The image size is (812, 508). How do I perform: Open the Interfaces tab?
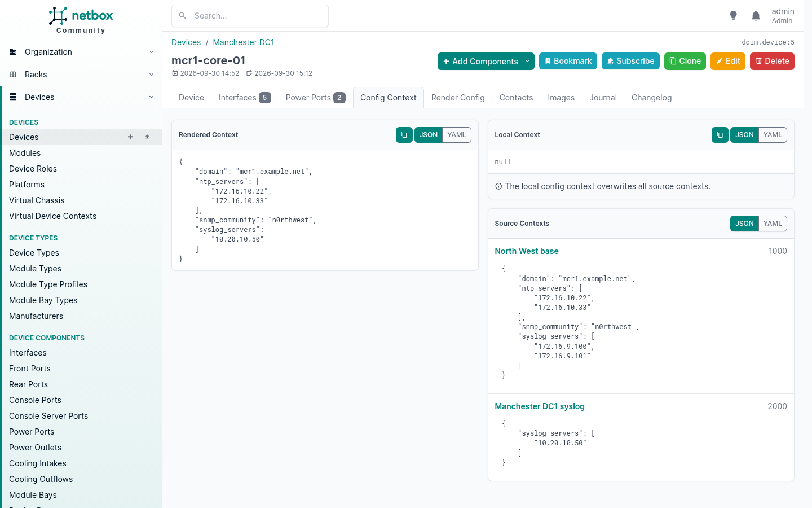tap(245, 98)
